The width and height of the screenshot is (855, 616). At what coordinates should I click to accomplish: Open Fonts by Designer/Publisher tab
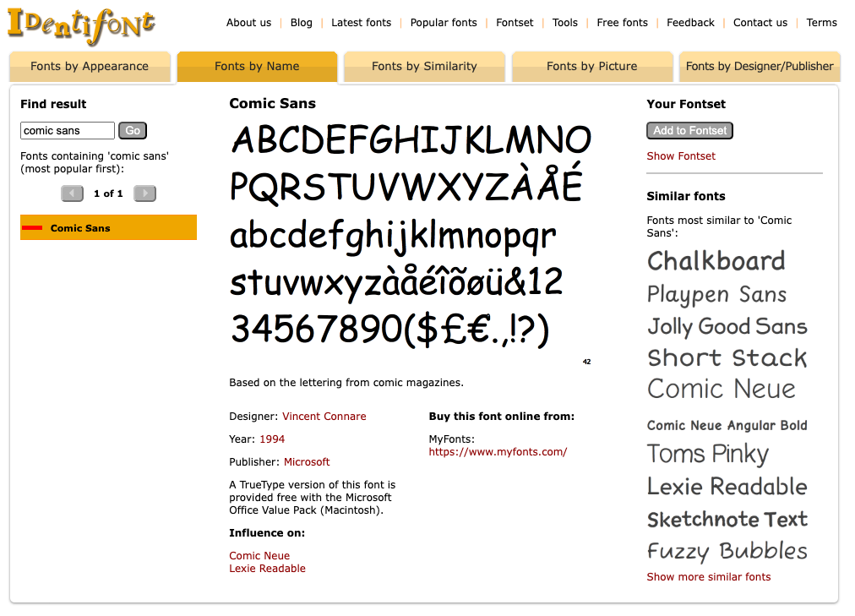tap(760, 67)
